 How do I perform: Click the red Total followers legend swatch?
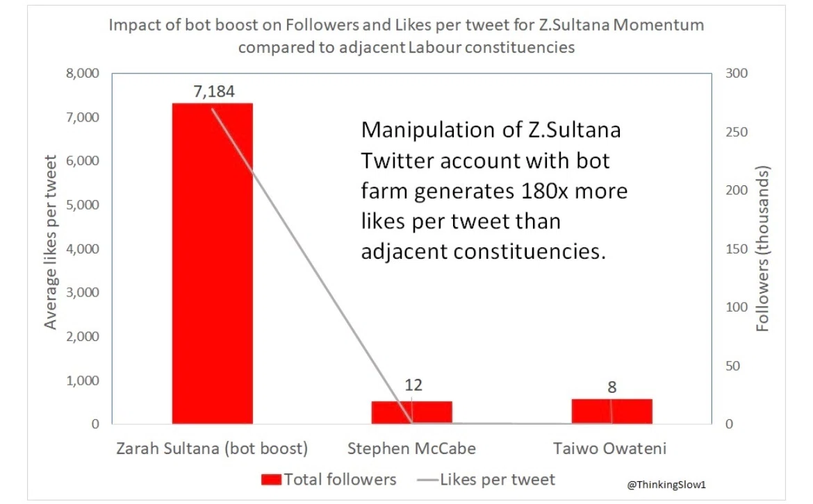271,480
